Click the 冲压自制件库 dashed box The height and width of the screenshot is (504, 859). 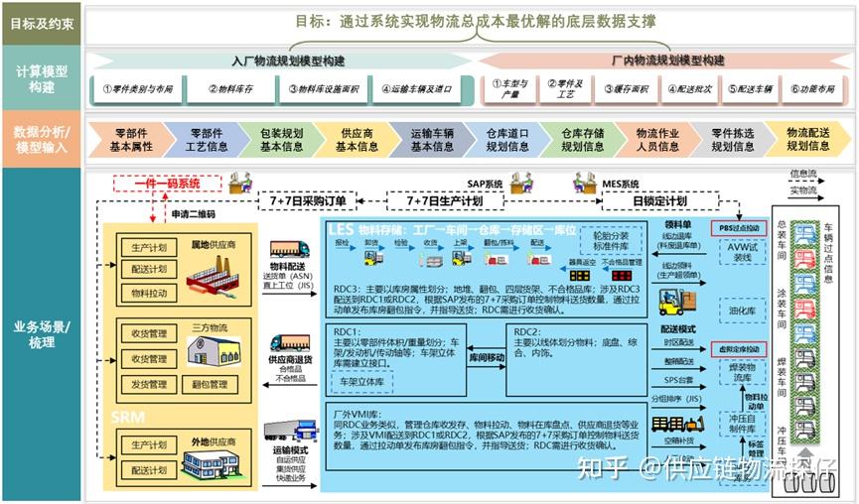click(742, 424)
